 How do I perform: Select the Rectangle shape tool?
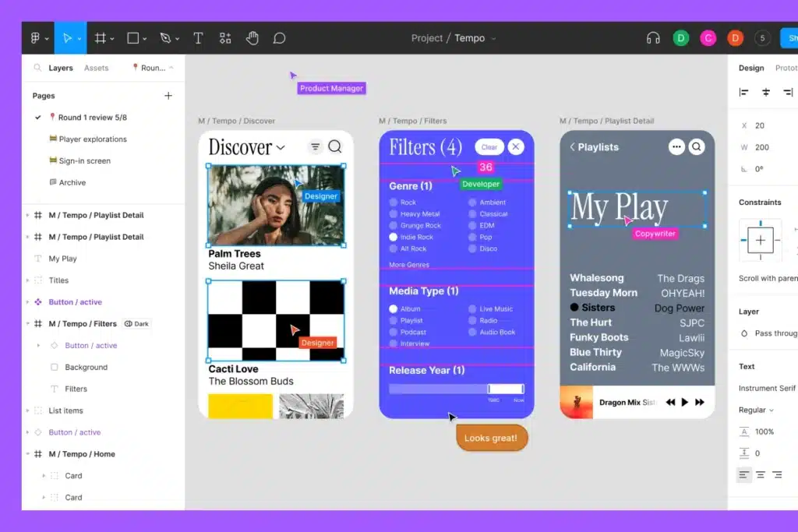click(x=132, y=38)
